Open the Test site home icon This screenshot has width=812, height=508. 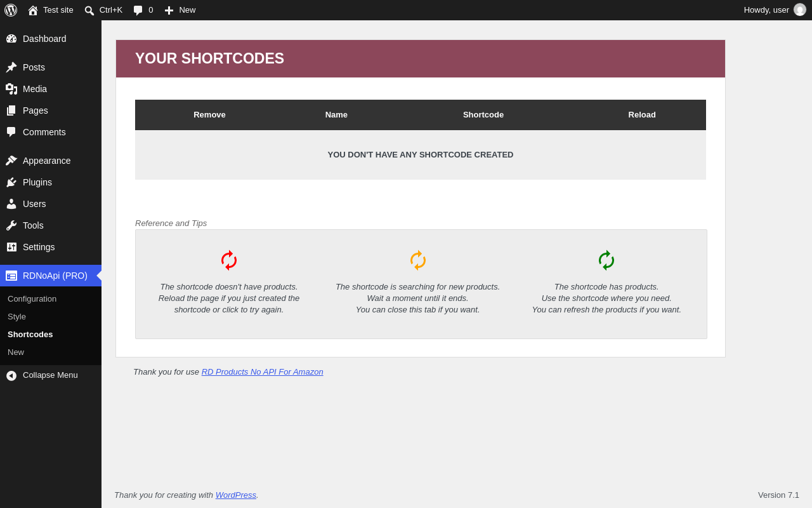33,10
